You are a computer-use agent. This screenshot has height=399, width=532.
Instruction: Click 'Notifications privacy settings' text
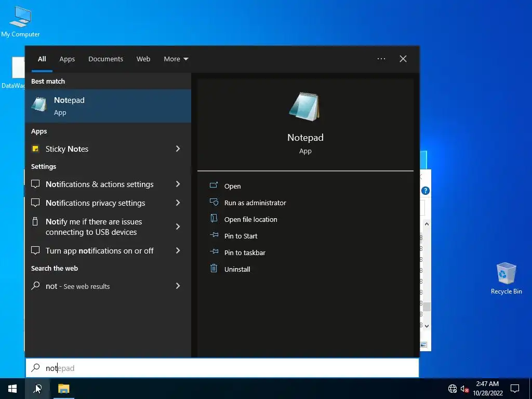(96, 203)
